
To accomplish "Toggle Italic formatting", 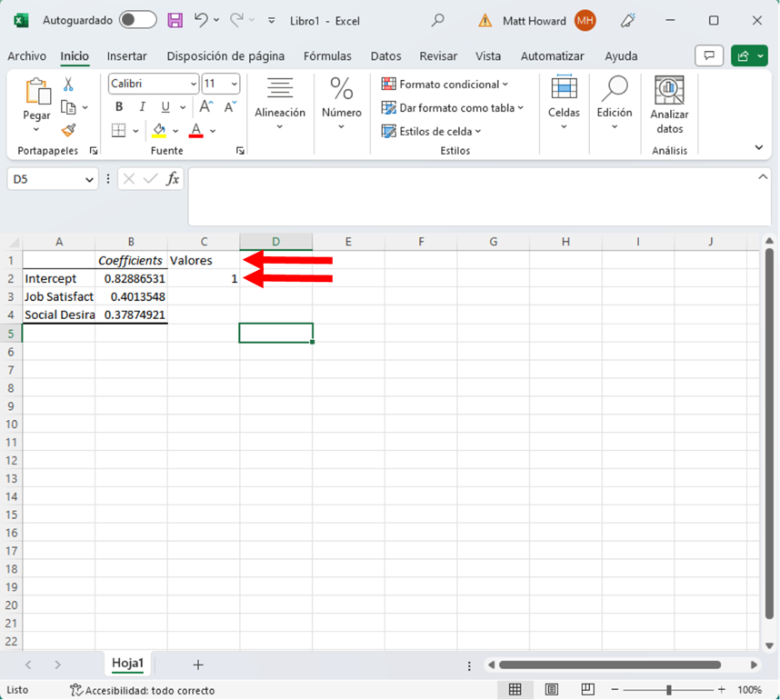I will tap(142, 107).
